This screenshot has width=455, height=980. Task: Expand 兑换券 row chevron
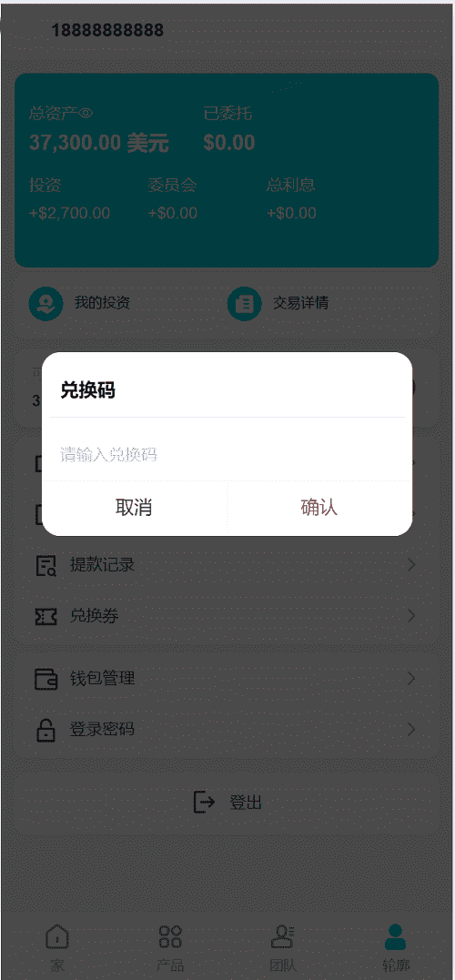click(411, 616)
